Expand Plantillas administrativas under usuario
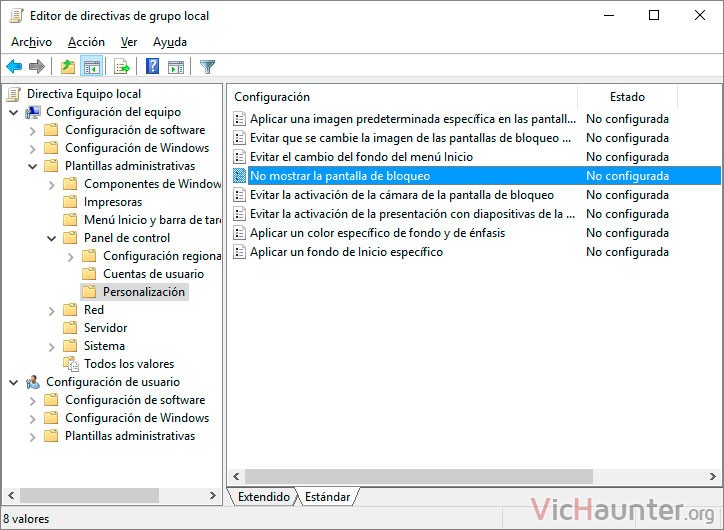This screenshot has height=530, width=724. click(x=32, y=437)
